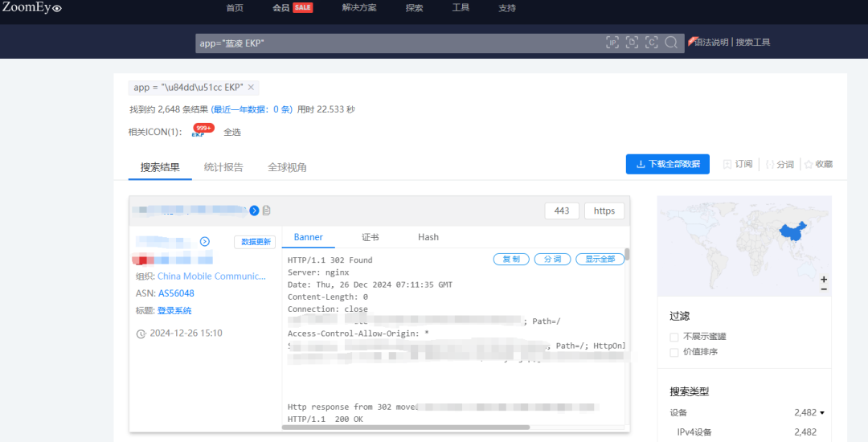Open the 会员 menu item
This screenshot has width=868, height=442.
tap(280, 8)
